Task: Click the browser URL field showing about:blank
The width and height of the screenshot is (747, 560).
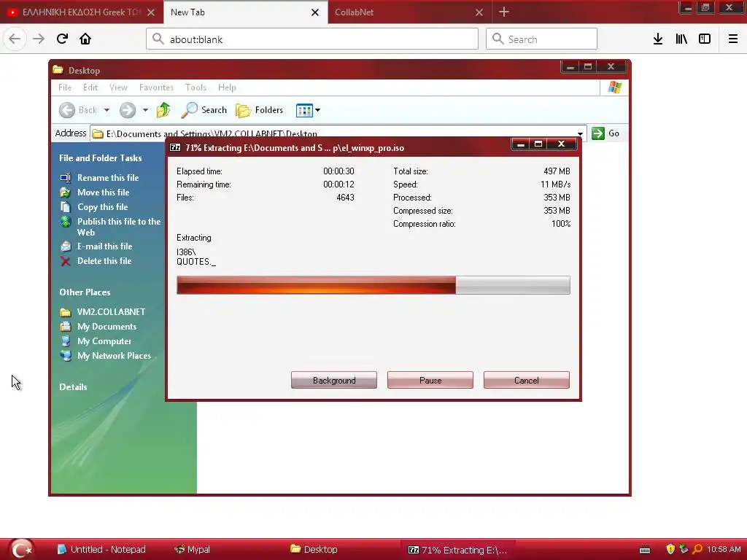Action: pos(312,39)
